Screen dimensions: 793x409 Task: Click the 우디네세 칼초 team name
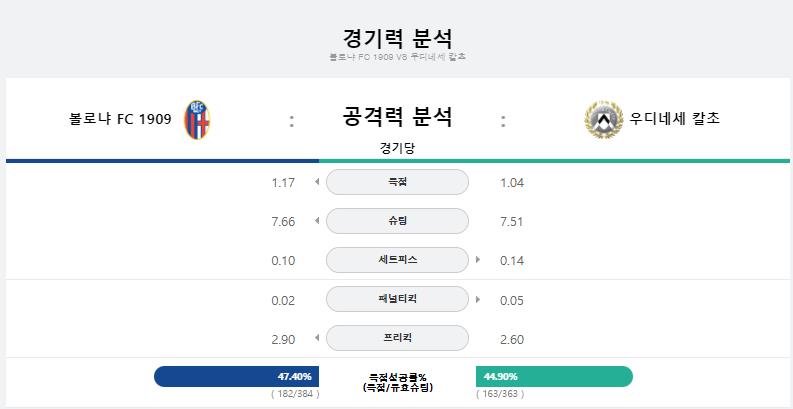click(x=675, y=119)
